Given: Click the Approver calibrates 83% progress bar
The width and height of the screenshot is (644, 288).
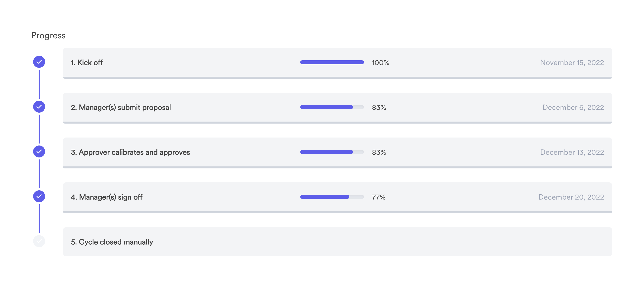Looking at the screenshot, I should point(332,152).
